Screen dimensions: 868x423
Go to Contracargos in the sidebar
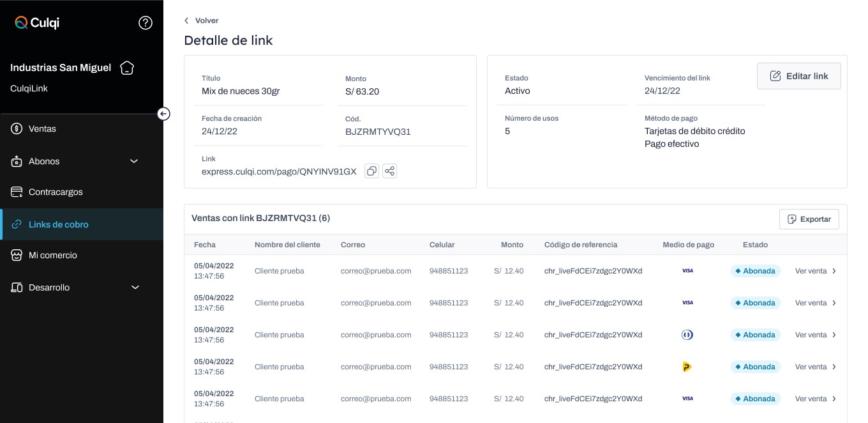pyautogui.click(x=56, y=192)
